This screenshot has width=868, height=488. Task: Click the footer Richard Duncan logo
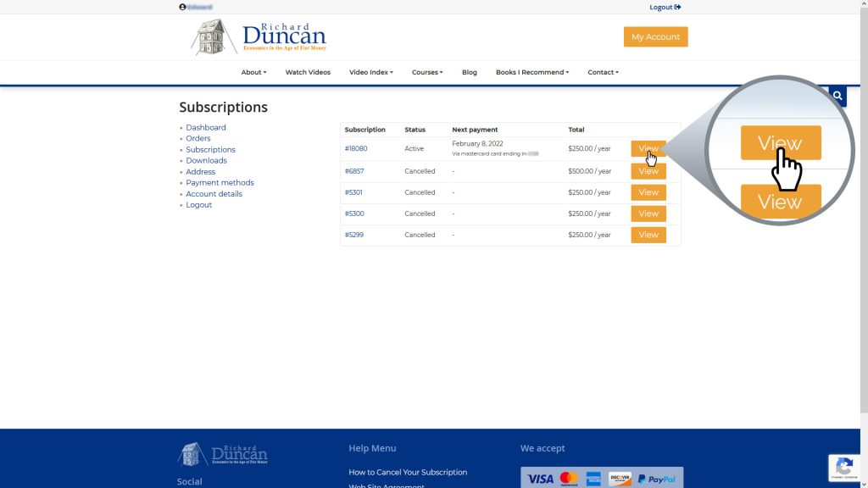point(223,454)
